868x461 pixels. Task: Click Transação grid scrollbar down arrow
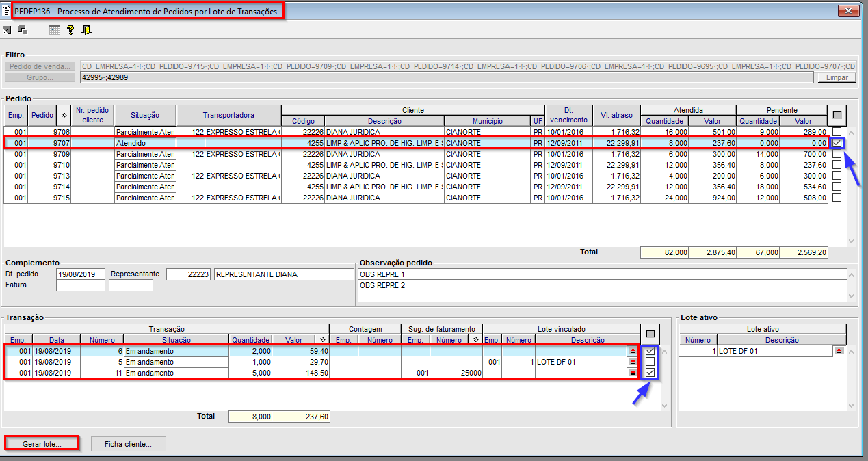pos(665,406)
